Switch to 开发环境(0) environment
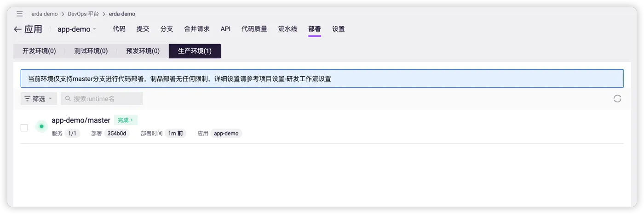This screenshot has width=644, height=214. click(39, 51)
